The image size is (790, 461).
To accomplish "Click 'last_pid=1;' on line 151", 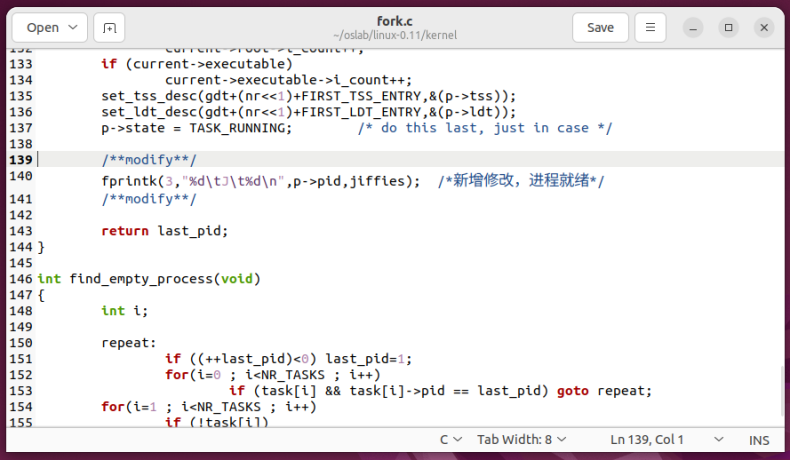I will point(368,359).
